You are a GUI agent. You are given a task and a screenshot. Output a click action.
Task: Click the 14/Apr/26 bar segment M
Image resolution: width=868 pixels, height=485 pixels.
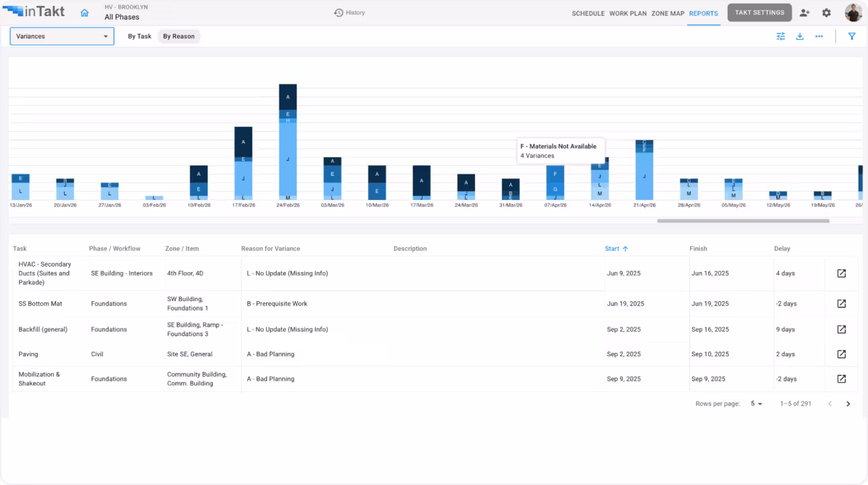tap(600, 193)
